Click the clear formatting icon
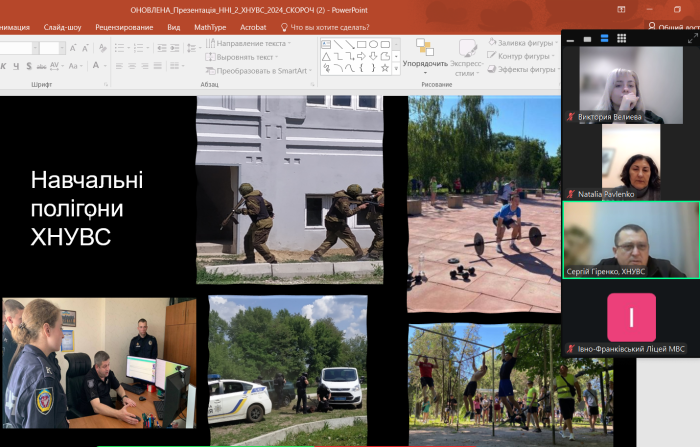The image size is (700, 447). 102,47
